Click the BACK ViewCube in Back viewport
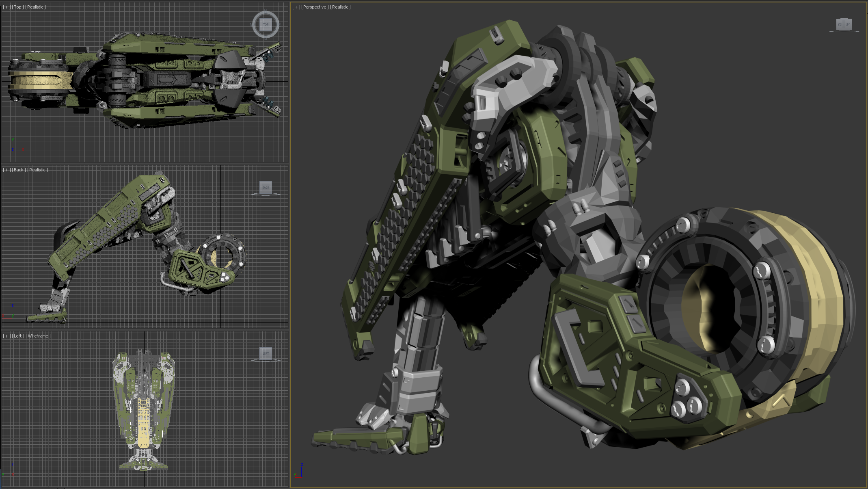The height and width of the screenshot is (489, 868). pos(266,187)
